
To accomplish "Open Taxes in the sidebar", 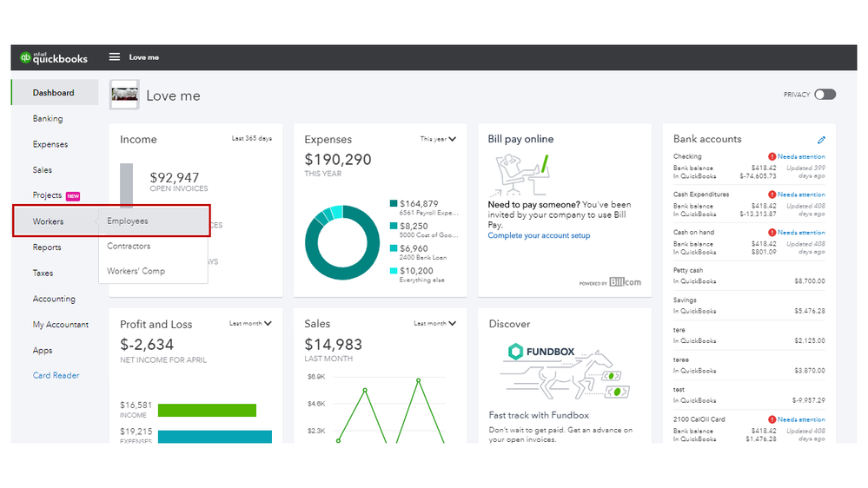I will [43, 273].
